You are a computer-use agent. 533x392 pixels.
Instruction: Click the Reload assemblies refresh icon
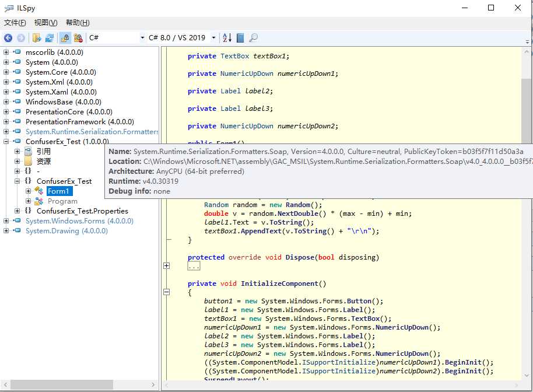pos(50,38)
